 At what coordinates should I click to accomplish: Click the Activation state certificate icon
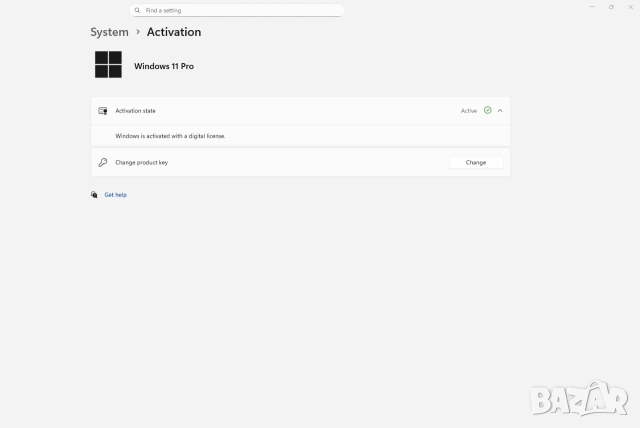(x=103, y=111)
